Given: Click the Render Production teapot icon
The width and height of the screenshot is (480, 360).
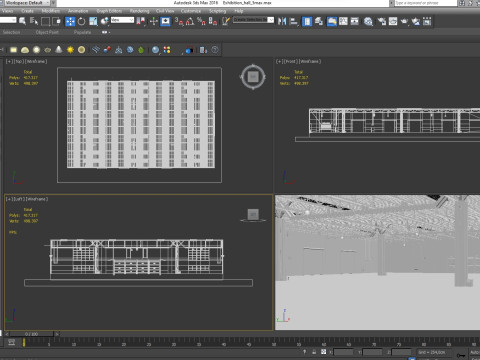Looking at the screenshot, I should [404, 21].
